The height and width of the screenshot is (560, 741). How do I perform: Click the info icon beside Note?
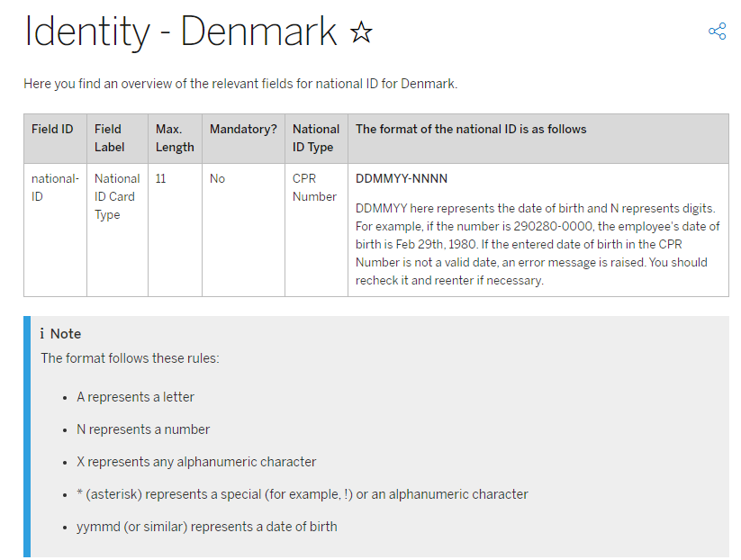pyautogui.click(x=42, y=334)
